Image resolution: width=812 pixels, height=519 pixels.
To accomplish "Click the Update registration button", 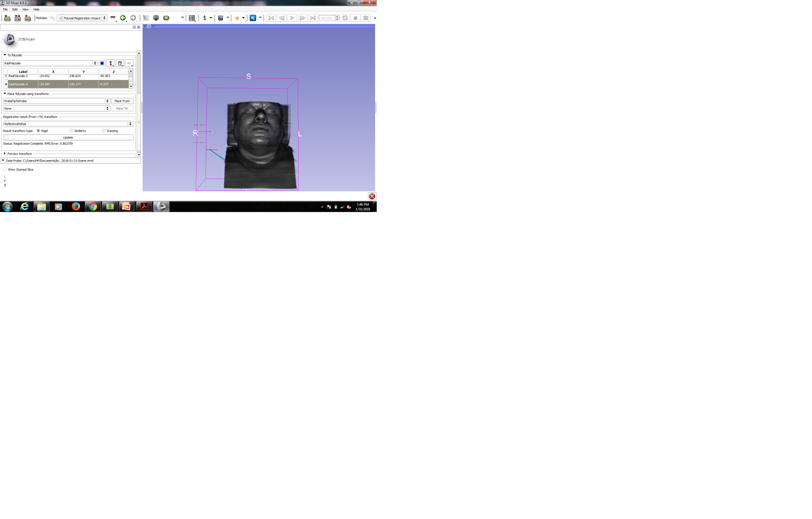I will pyautogui.click(x=68, y=137).
